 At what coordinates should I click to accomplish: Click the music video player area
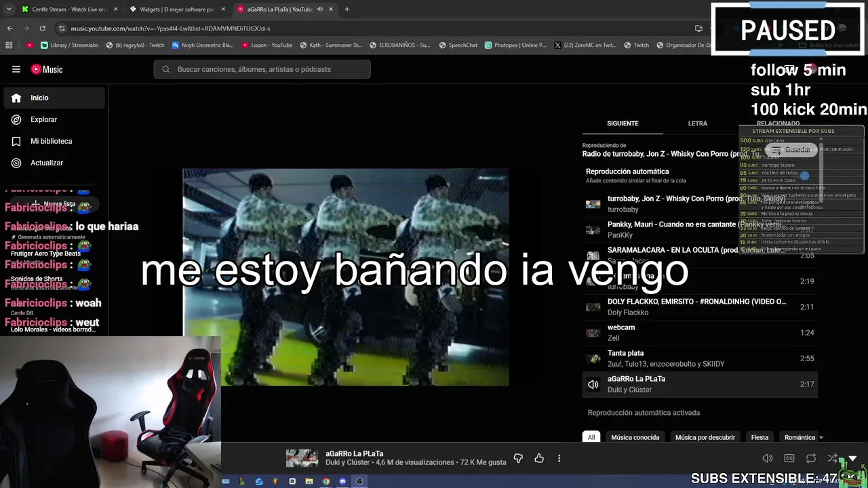(346, 277)
